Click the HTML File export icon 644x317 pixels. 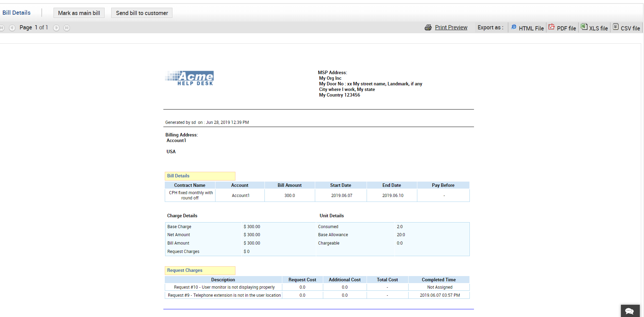(514, 27)
